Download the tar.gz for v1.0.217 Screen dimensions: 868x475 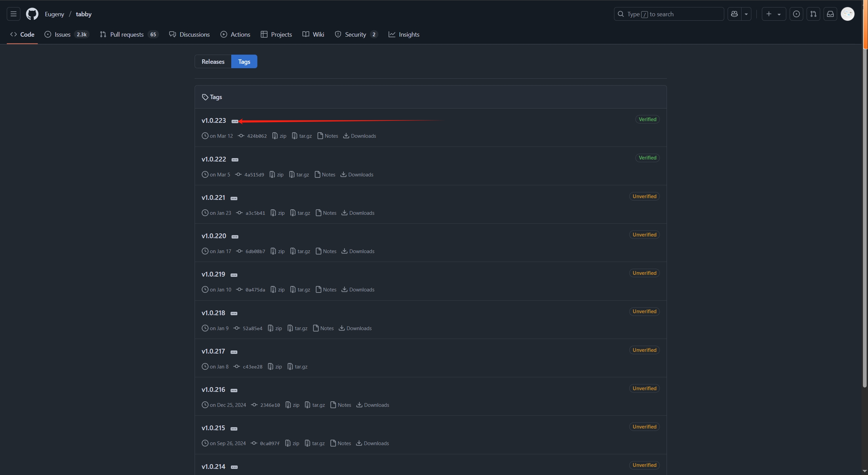coord(297,367)
